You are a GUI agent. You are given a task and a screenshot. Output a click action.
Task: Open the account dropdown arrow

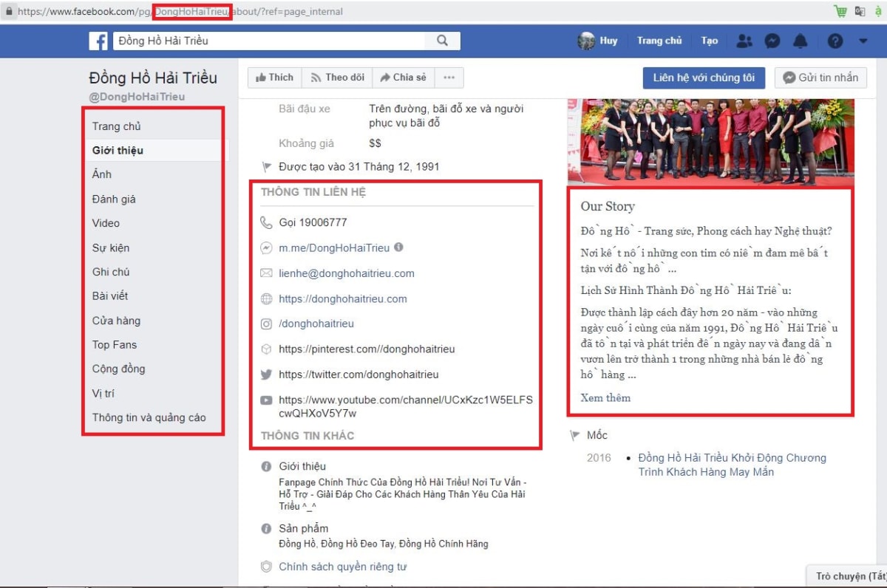[x=863, y=41]
